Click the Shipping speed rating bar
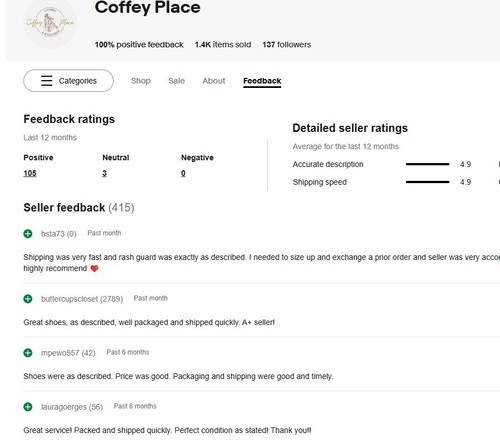500x443 pixels. [427, 182]
